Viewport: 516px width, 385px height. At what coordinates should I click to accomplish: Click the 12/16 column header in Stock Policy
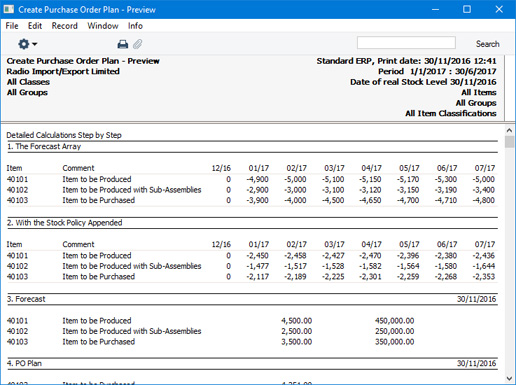click(221, 244)
